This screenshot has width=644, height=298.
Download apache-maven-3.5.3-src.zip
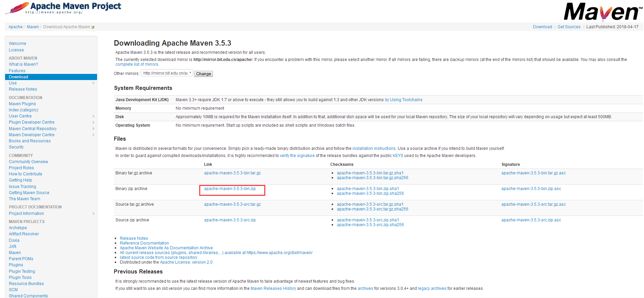pos(230,220)
